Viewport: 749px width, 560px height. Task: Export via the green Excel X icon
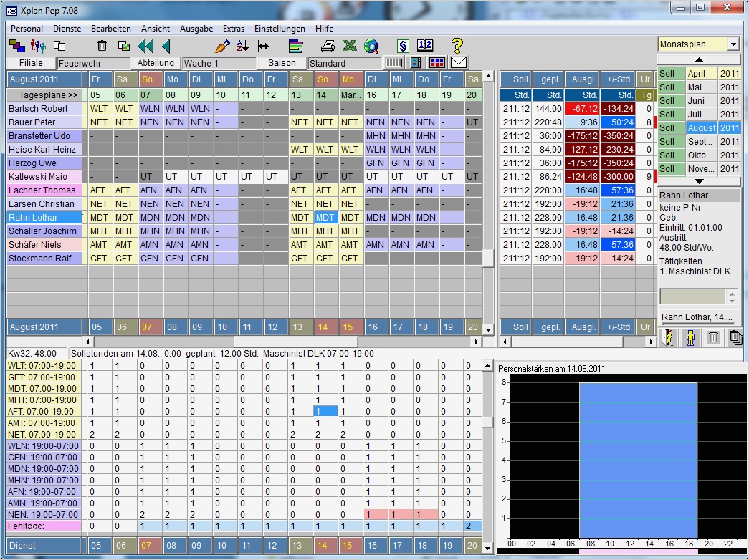coord(350,46)
